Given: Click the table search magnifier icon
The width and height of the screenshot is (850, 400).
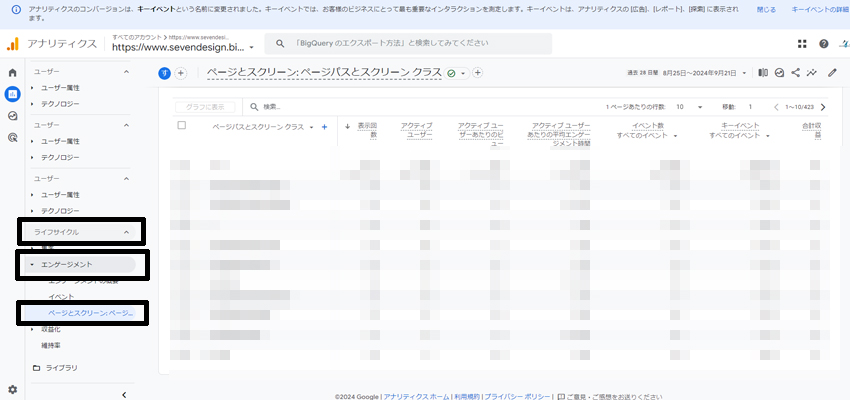Looking at the screenshot, I should [254, 107].
